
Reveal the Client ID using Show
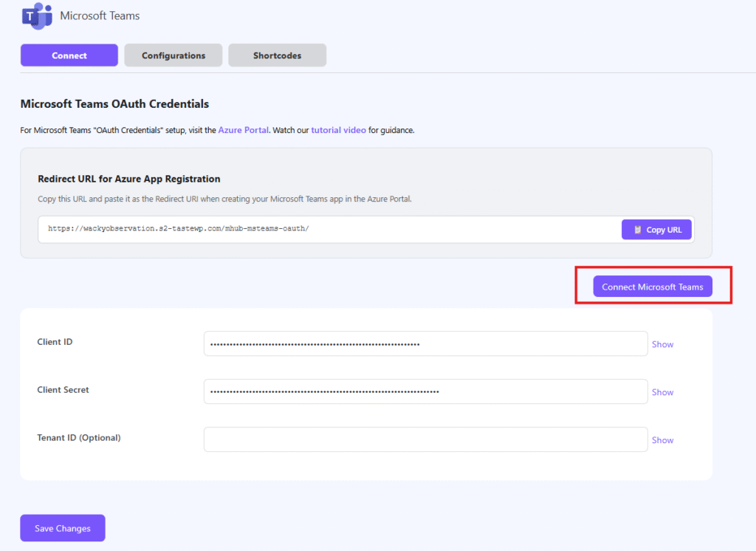662,344
